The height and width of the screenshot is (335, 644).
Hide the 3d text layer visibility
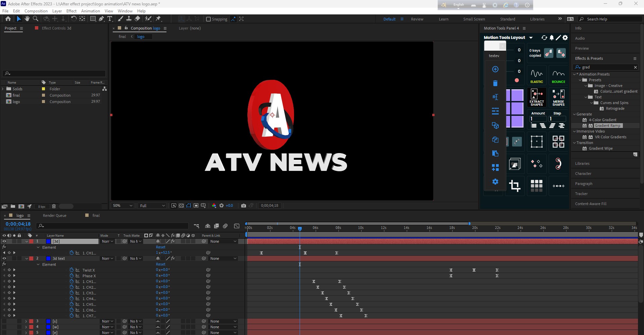pos(4,258)
